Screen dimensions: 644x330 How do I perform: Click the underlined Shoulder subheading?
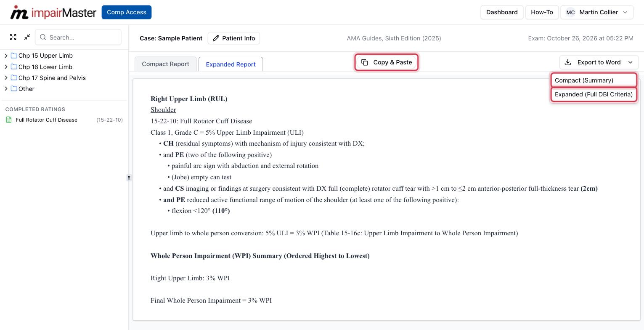[x=163, y=110]
